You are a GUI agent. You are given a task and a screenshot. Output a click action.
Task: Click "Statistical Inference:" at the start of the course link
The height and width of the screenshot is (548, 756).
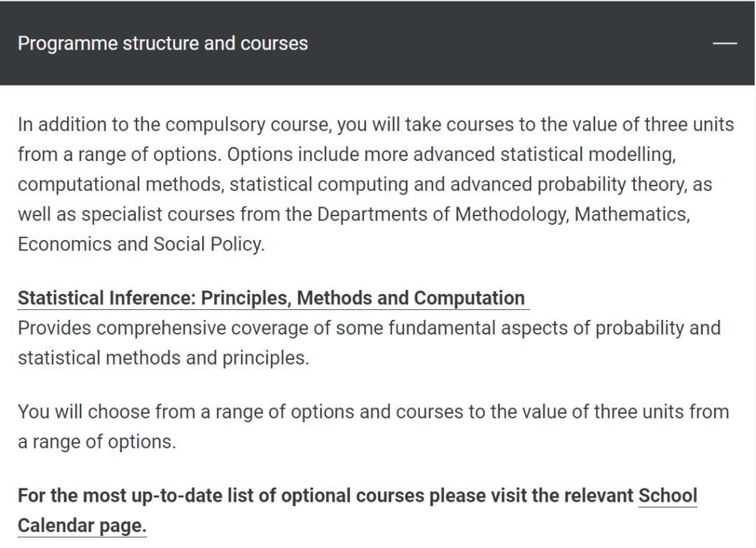coord(106,298)
